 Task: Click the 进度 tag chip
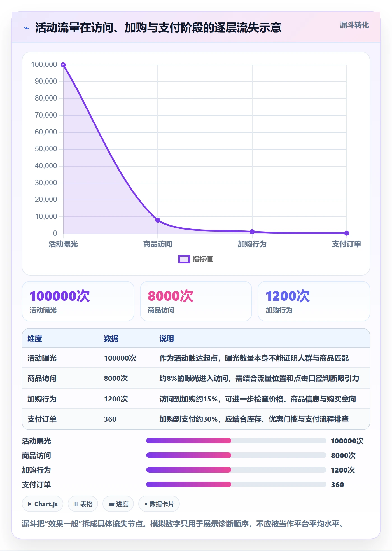pyautogui.click(x=118, y=504)
